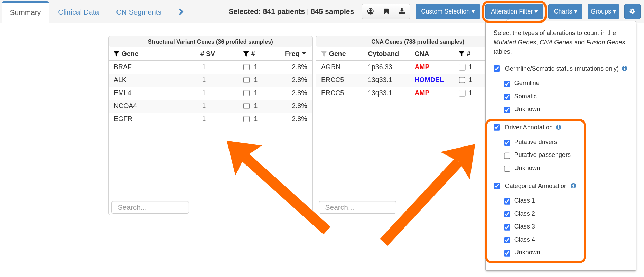This screenshot has width=644, height=277.
Task: Open the Charts dropdown
Action: coord(565,11)
